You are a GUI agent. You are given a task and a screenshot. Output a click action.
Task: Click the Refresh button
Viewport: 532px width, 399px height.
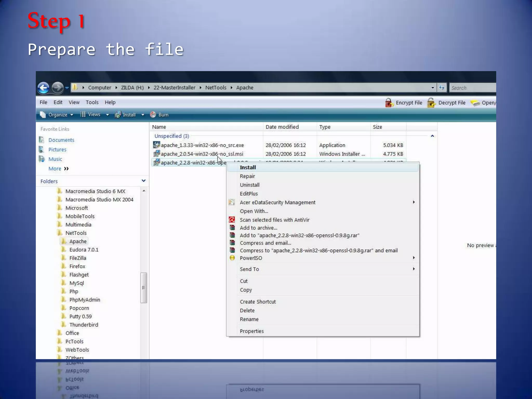pos(442,88)
